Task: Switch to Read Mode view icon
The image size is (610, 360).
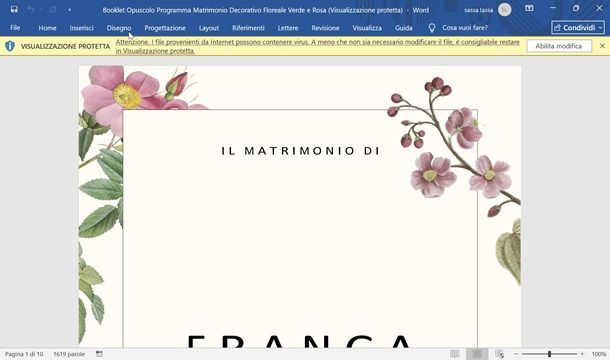Action: tap(455, 354)
